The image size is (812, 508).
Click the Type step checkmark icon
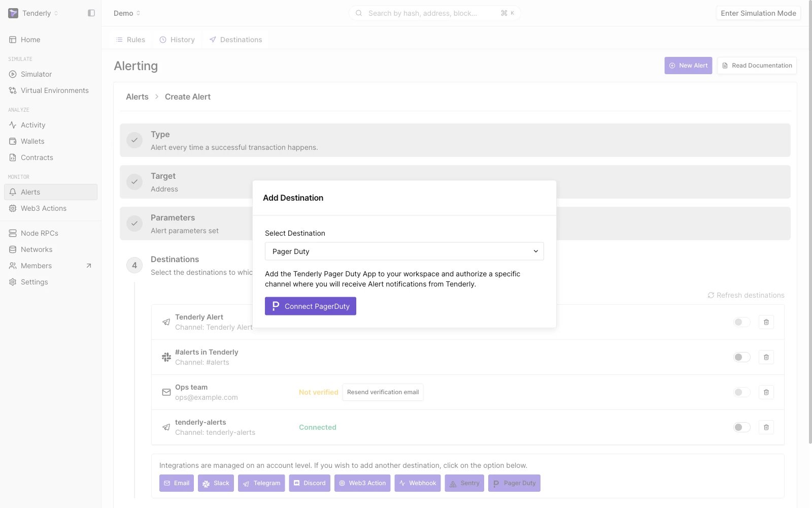coord(134,140)
